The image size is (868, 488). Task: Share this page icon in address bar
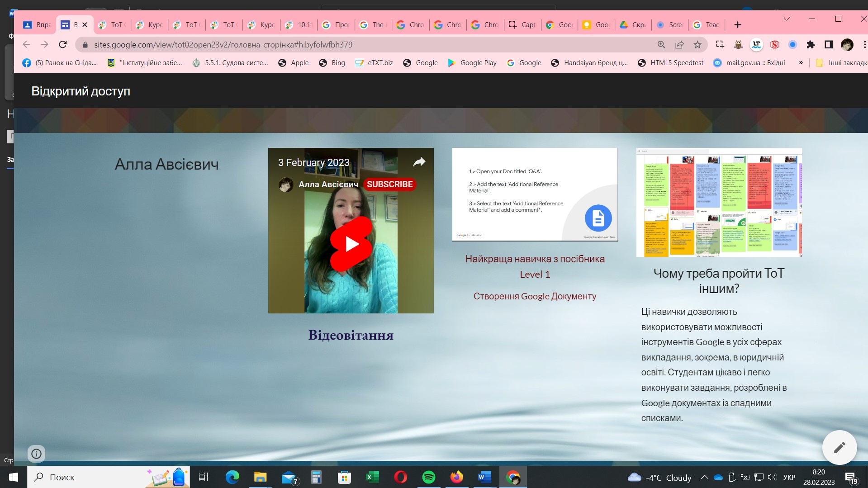(679, 44)
